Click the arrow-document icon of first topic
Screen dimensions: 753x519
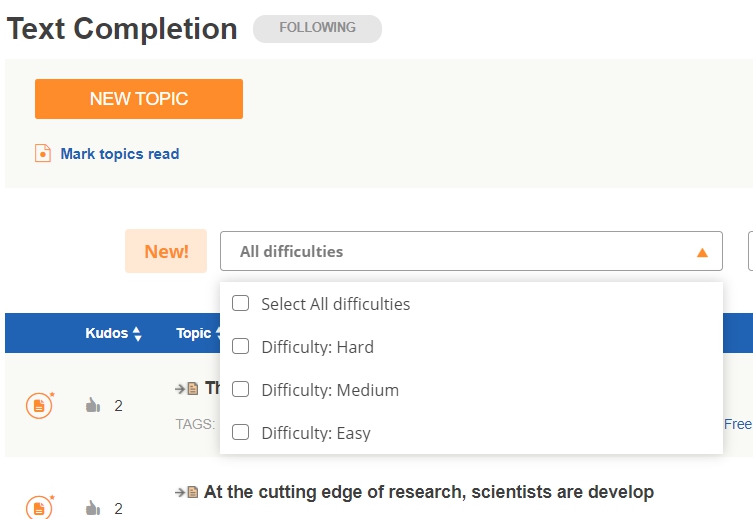tap(186, 388)
